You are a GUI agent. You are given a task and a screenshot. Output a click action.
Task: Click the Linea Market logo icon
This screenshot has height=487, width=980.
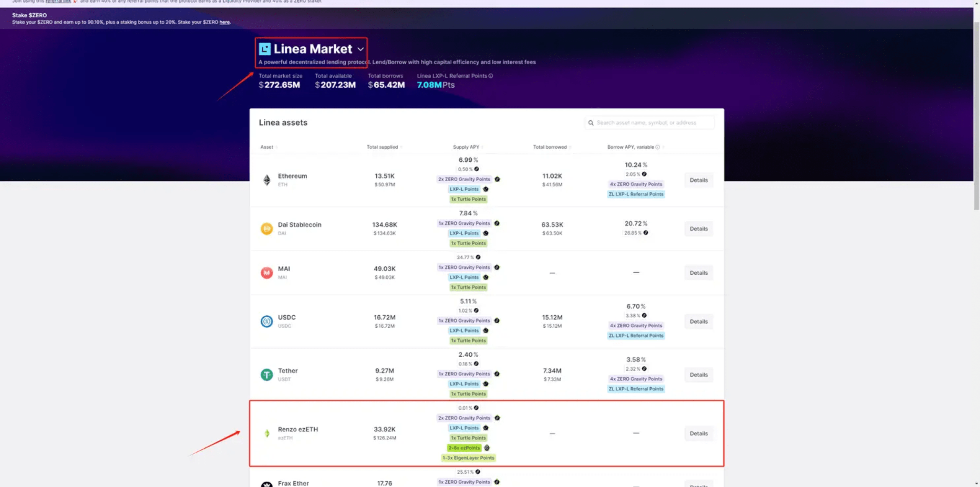click(x=265, y=49)
